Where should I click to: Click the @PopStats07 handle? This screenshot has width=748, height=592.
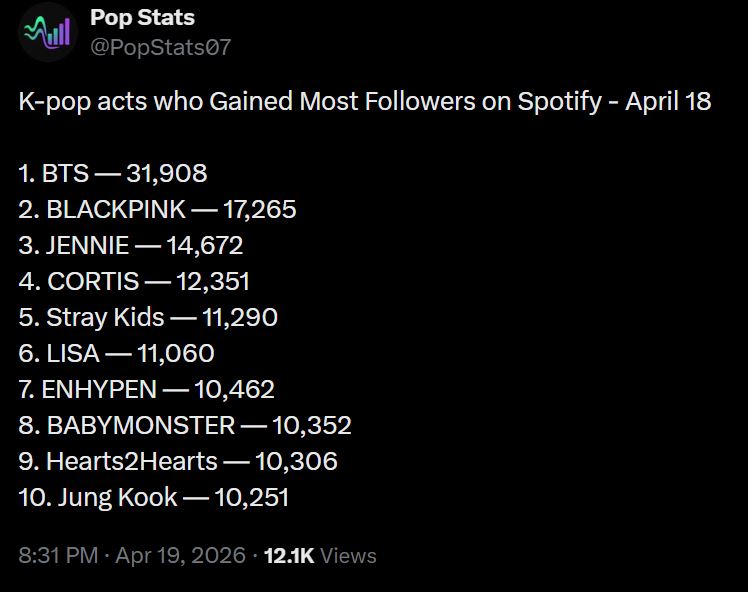tap(161, 46)
